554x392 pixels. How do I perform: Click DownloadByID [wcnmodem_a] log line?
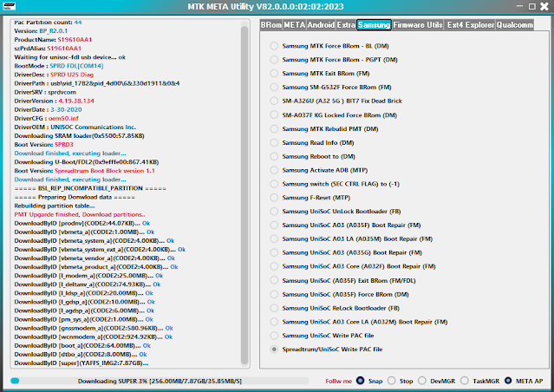point(94,336)
